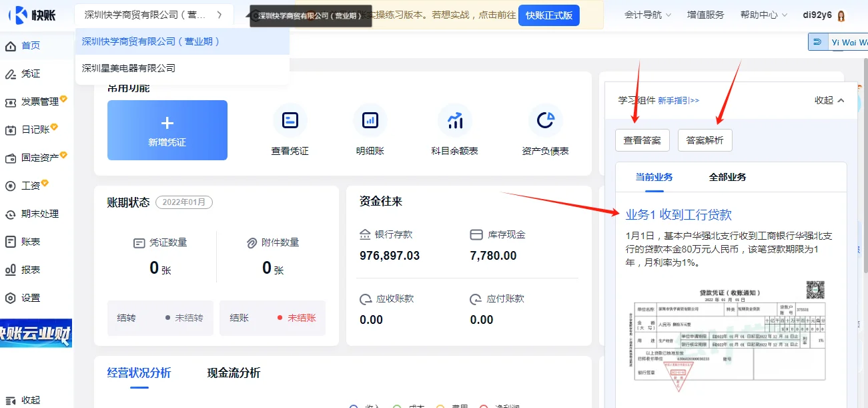Select 凭证 in the left sidebar
Image resolution: width=868 pixels, height=408 pixels.
pyautogui.click(x=29, y=73)
